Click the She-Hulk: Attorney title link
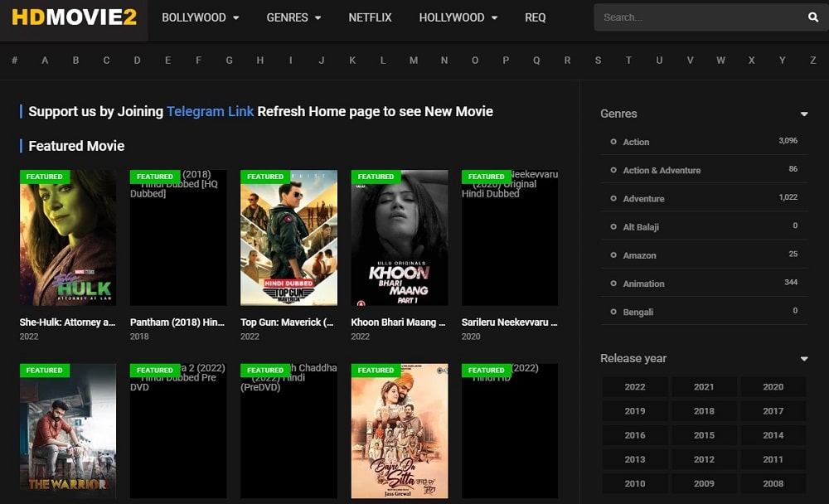The image size is (829, 504). 67,322
